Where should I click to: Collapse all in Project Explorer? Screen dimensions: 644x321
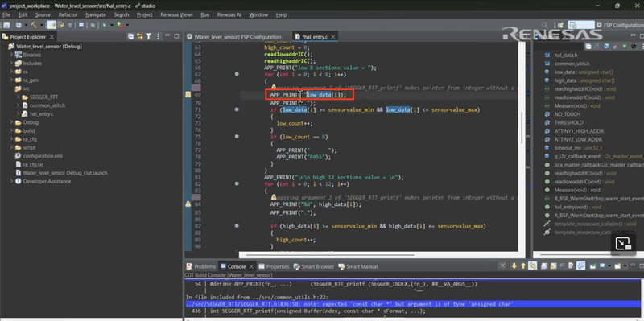pyautogui.click(x=131, y=36)
